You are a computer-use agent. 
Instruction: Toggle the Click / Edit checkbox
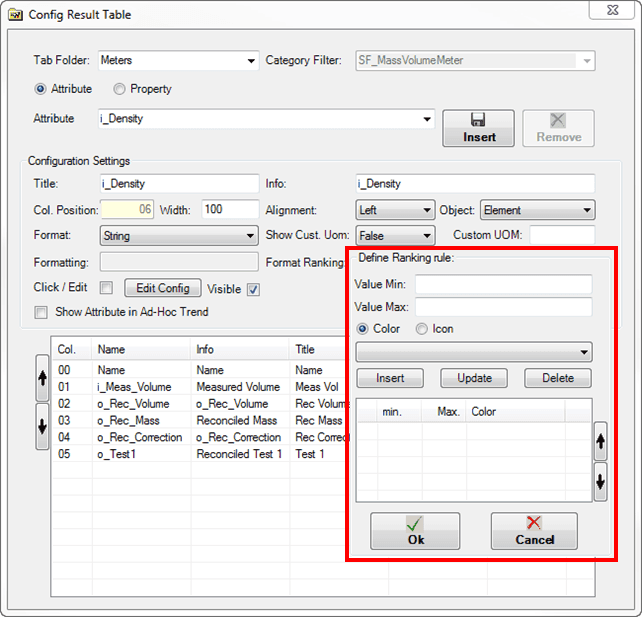(106, 288)
